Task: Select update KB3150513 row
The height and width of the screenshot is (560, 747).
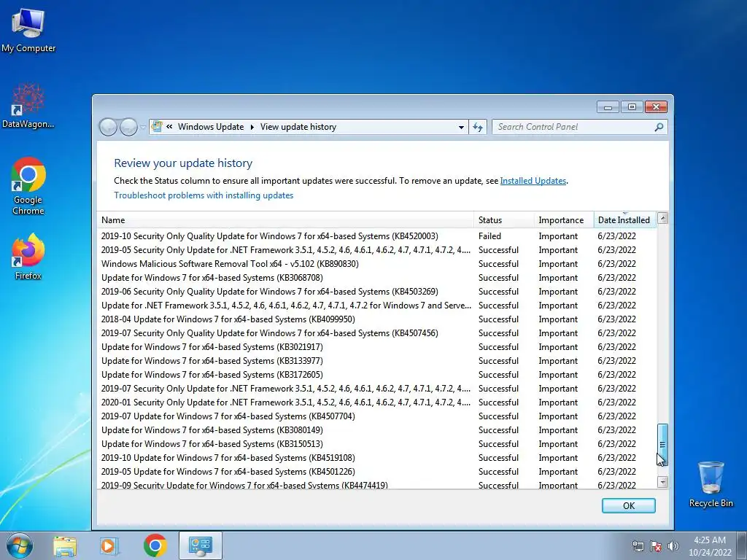Action: [x=376, y=444]
